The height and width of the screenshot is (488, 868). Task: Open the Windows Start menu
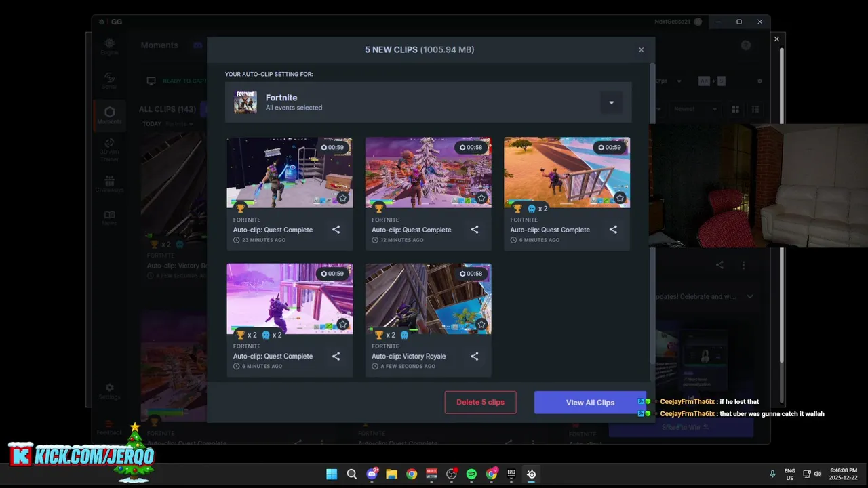click(332, 474)
